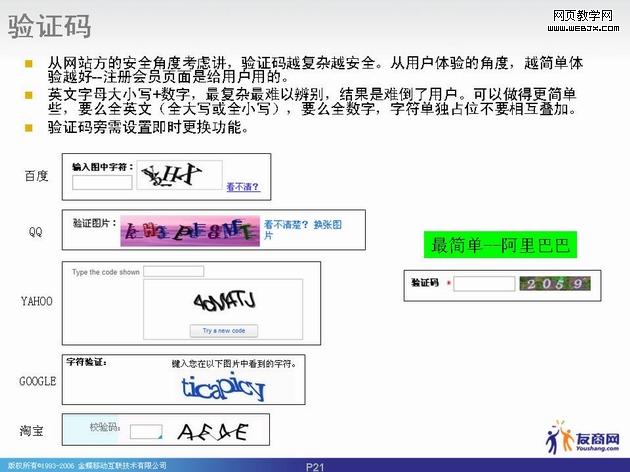Click the 版权所有 copyright text in footer

[87, 466]
